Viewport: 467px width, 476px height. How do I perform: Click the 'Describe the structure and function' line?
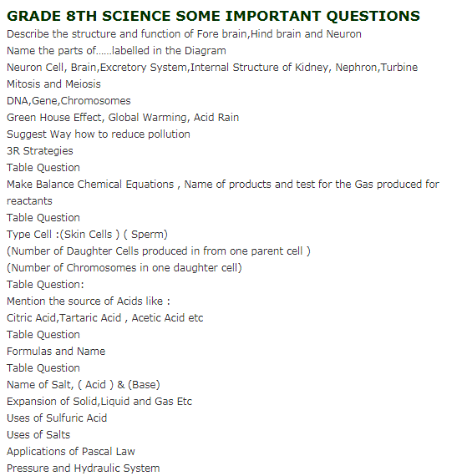[184, 34]
